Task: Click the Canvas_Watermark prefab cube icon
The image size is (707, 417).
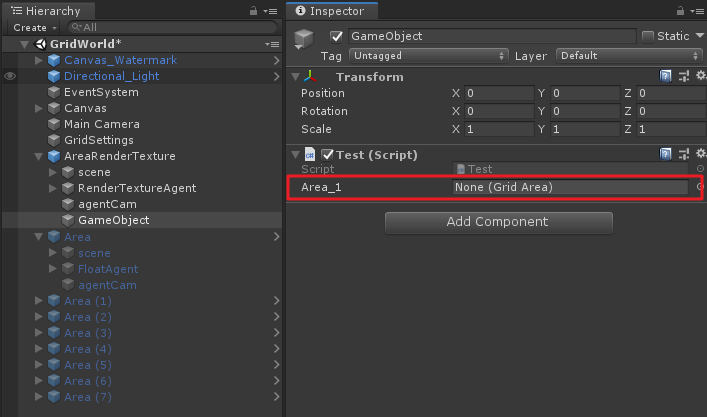Action: pos(54,60)
